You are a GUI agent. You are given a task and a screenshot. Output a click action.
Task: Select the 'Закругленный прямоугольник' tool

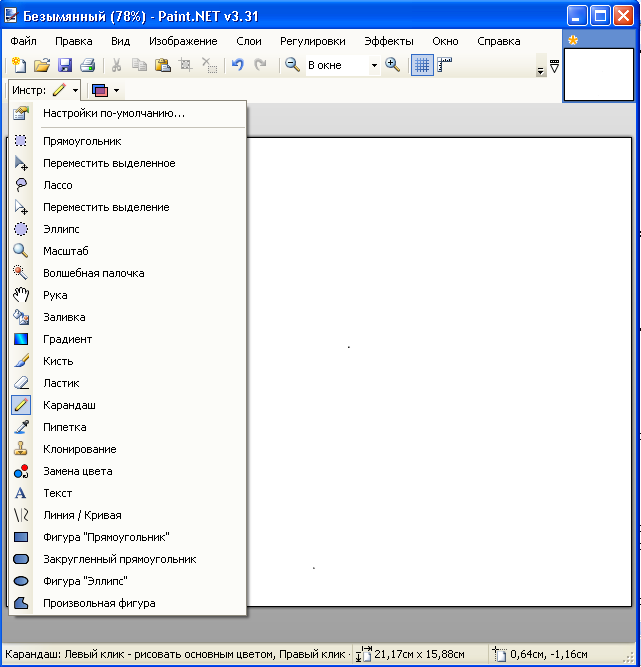[128, 559]
